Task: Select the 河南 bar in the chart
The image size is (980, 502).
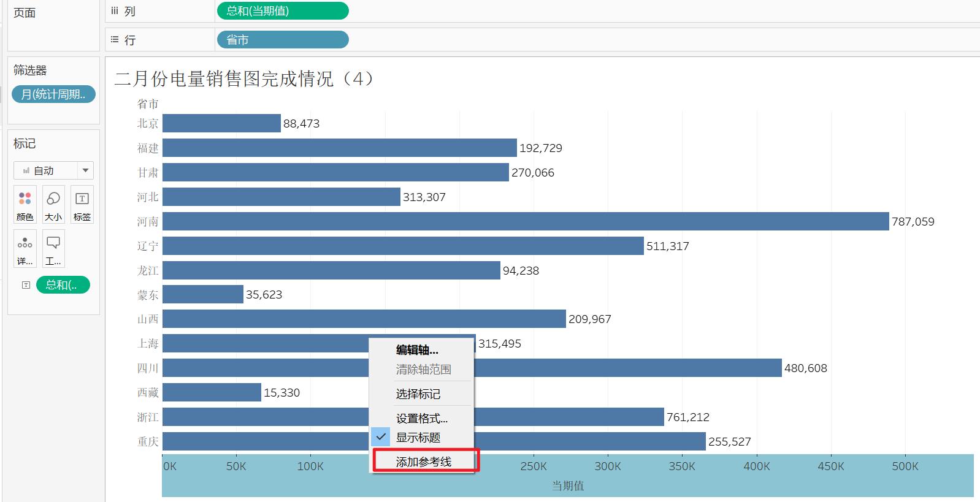Action: [x=526, y=221]
